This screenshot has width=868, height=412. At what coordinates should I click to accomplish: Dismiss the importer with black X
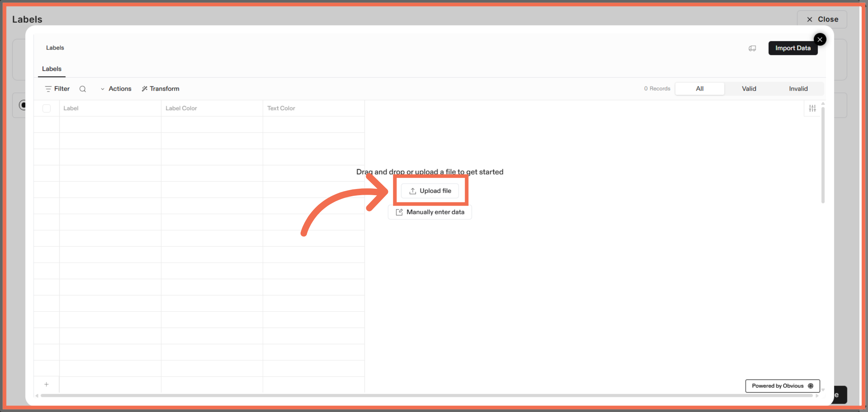click(x=820, y=39)
